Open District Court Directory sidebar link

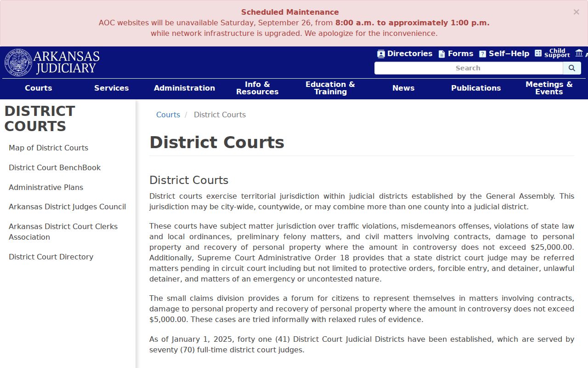tap(51, 257)
